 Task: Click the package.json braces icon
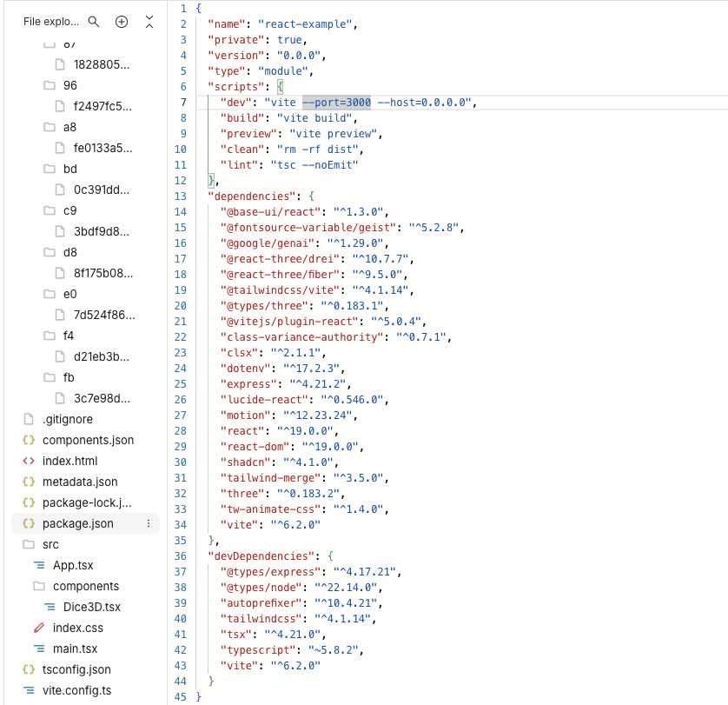click(29, 524)
